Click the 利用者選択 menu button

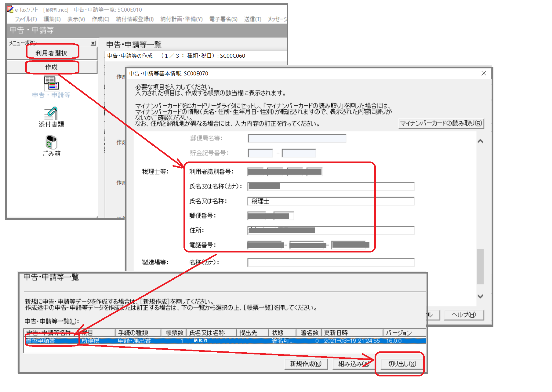(52, 53)
